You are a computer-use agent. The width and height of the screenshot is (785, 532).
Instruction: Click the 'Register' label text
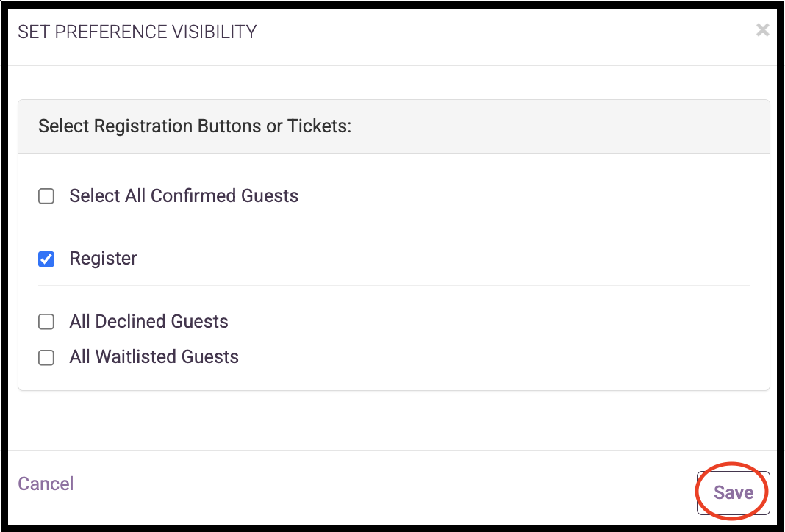coord(103,258)
